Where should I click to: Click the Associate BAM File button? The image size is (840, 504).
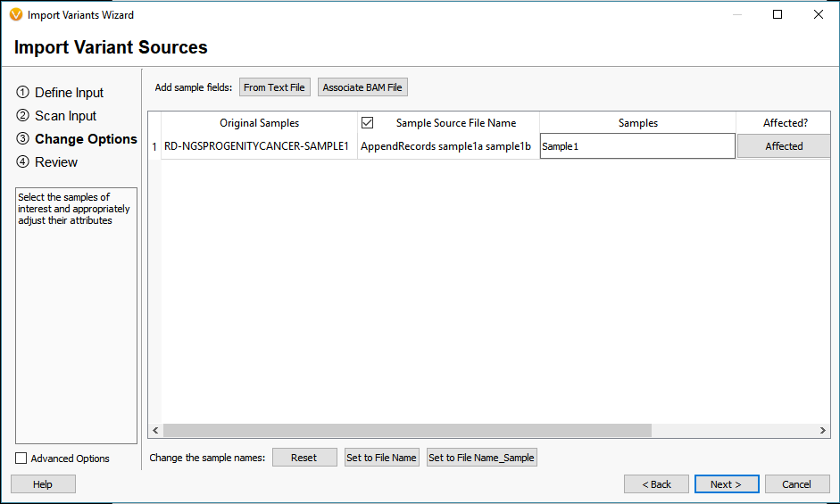(x=362, y=87)
